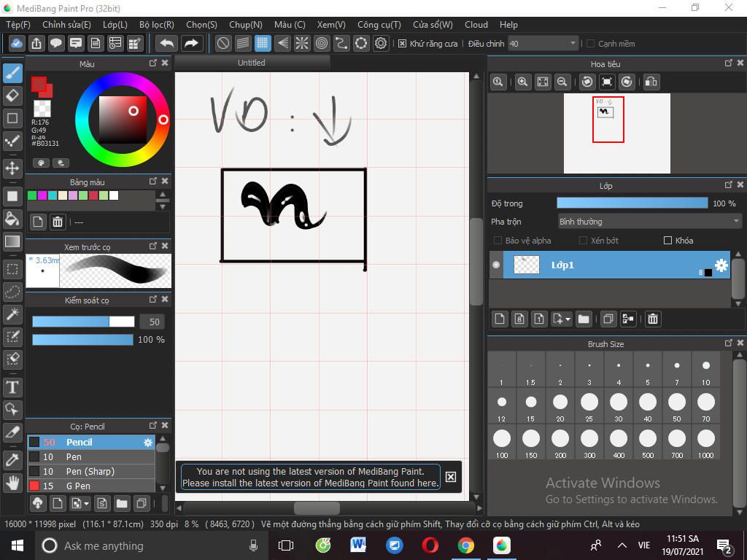Screen dimensions: 747x560
Task: Duplicate the current layer
Action: pos(608,319)
